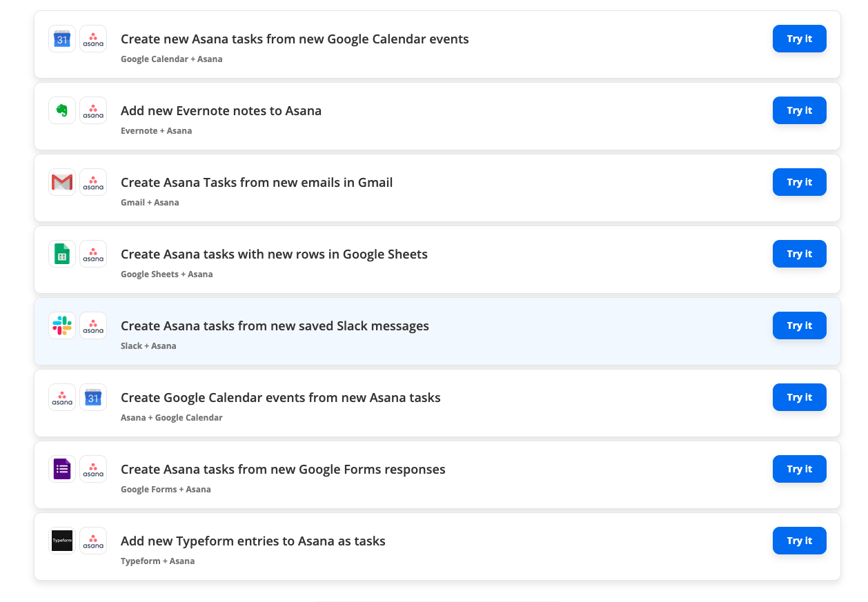Viewport: 868px width, 602px height.
Task: Click the green Evernote elephant icon
Action: [x=62, y=110]
